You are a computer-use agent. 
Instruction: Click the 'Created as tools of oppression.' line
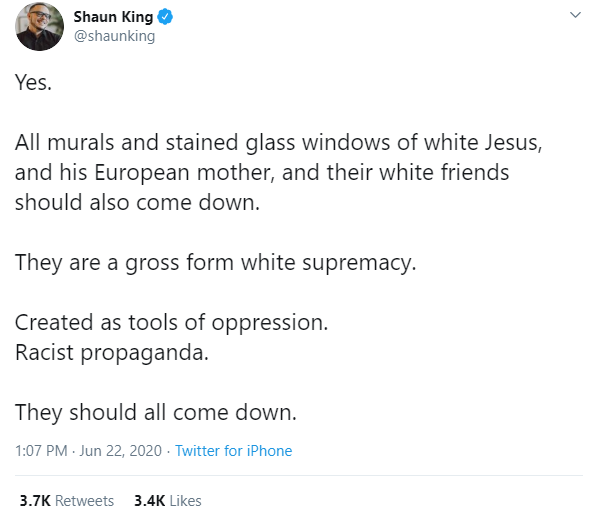(171, 323)
